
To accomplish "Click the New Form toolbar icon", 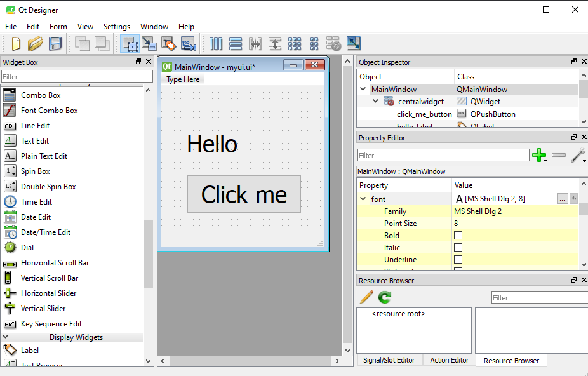I will coord(17,44).
